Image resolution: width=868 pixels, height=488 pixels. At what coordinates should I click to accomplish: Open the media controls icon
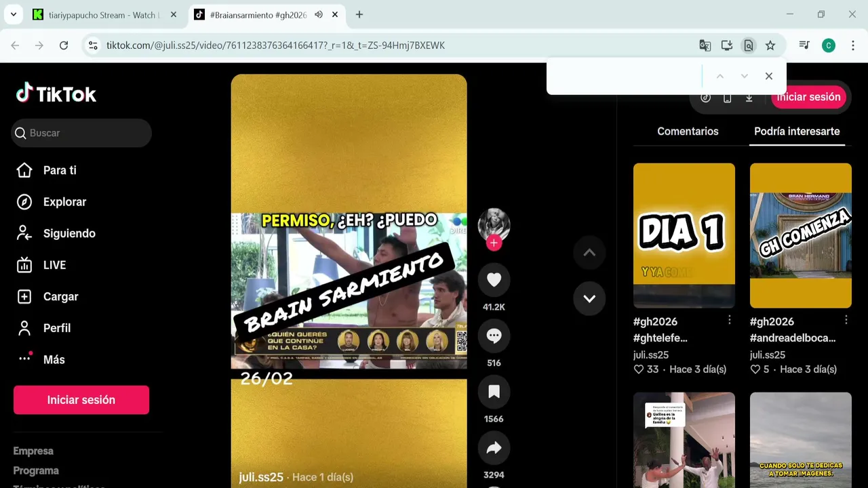click(x=804, y=45)
